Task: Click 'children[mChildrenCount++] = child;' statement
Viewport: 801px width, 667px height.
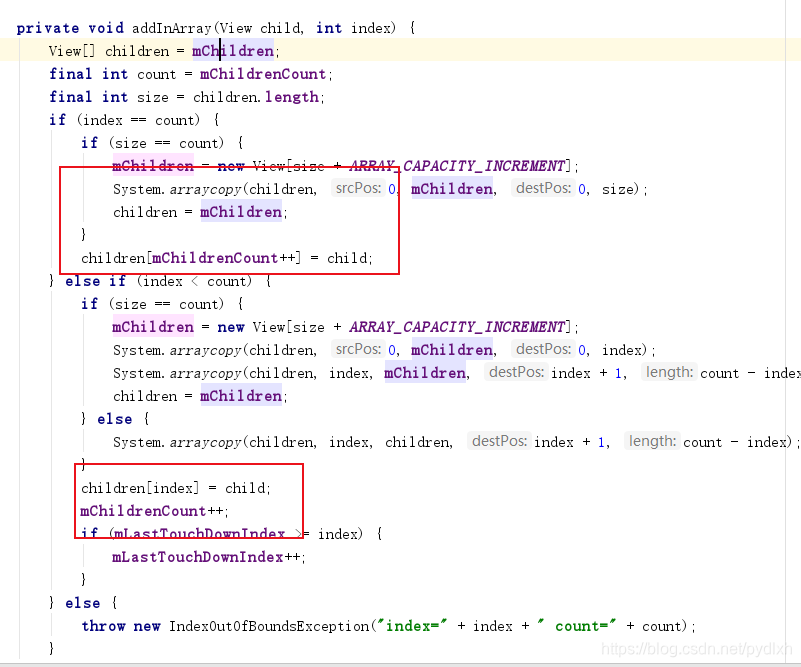Action: point(227,258)
